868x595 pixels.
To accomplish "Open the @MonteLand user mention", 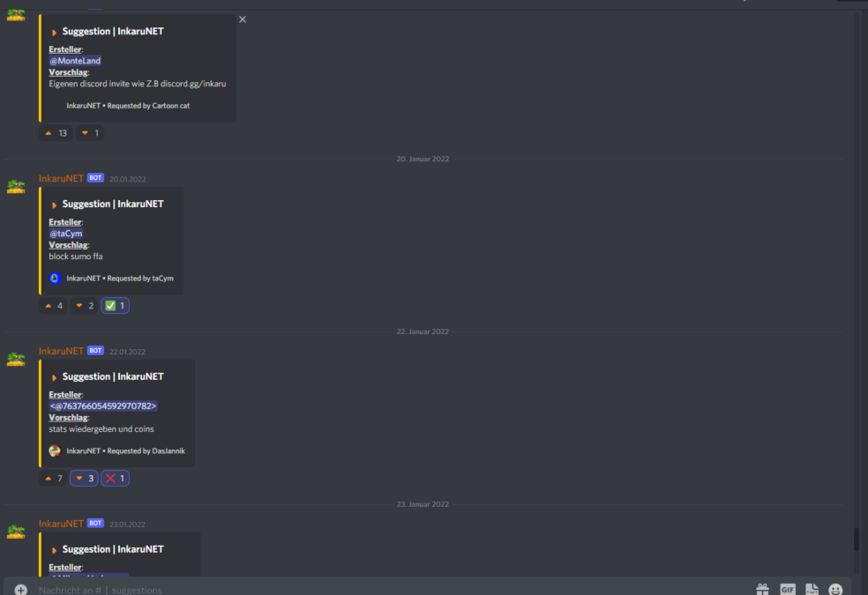I will tap(75, 61).
